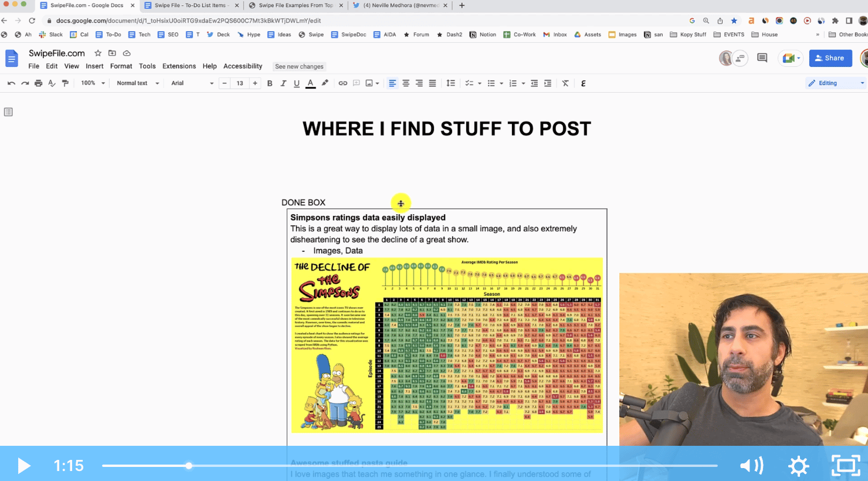
Task: Center align text
Action: pyautogui.click(x=406, y=83)
